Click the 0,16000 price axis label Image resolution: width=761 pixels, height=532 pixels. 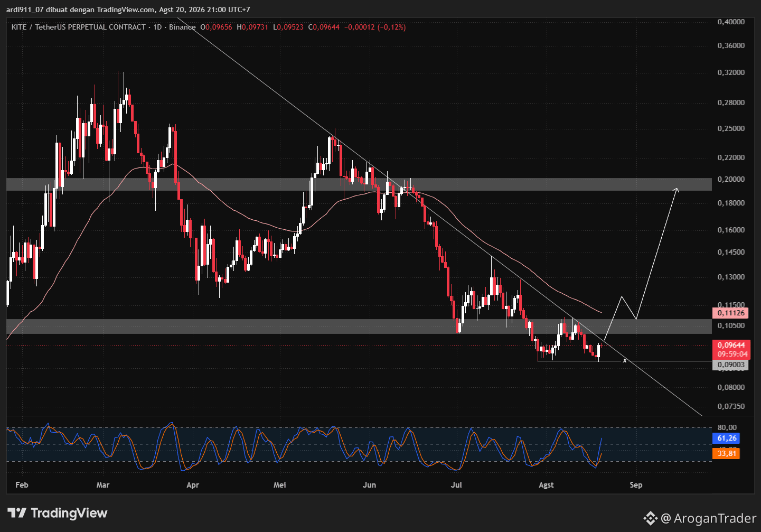click(731, 230)
